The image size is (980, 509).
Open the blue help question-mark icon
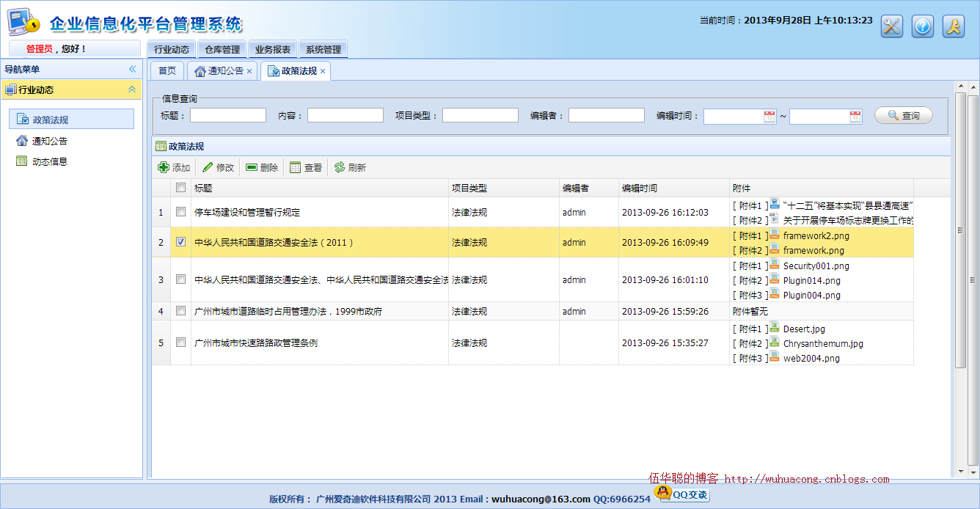click(923, 26)
